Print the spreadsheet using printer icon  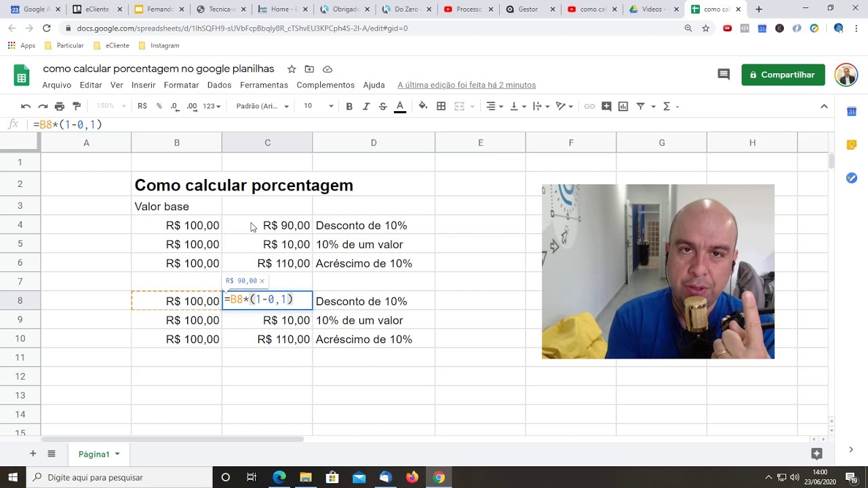pyautogui.click(x=60, y=106)
